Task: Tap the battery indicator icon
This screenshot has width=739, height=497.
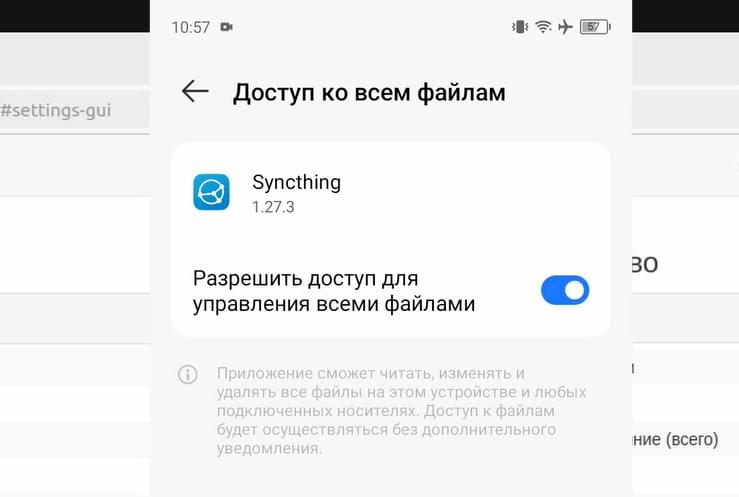Action: tap(595, 27)
